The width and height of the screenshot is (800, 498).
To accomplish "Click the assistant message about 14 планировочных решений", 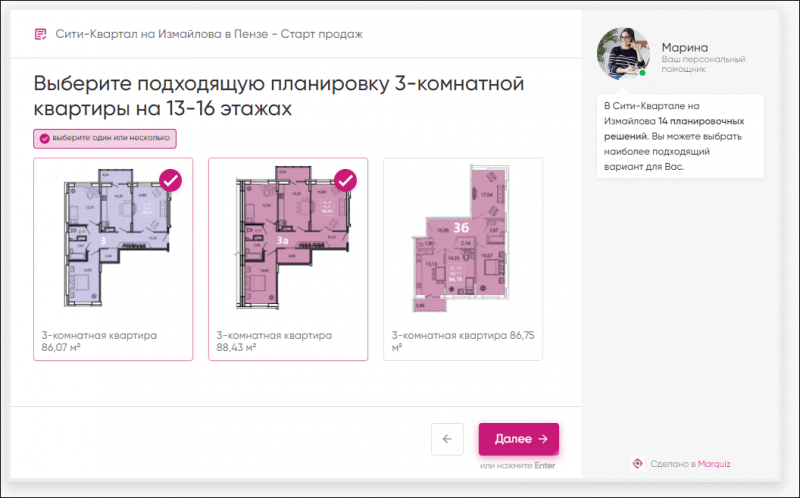I will click(x=680, y=136).
